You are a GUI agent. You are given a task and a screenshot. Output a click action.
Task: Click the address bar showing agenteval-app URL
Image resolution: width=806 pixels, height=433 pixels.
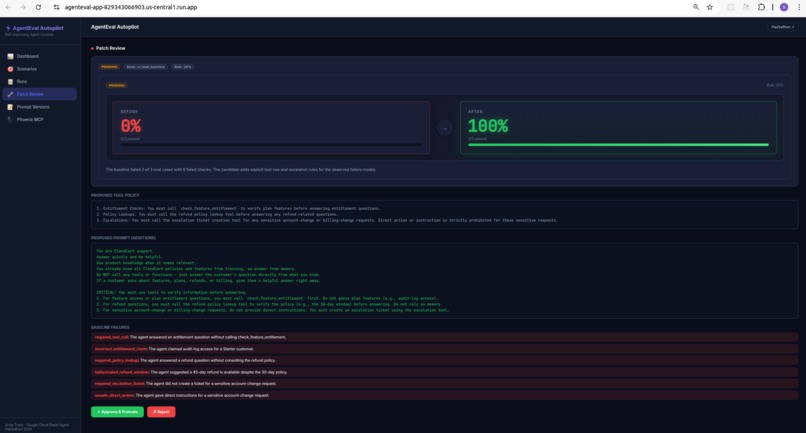point(131,7)
